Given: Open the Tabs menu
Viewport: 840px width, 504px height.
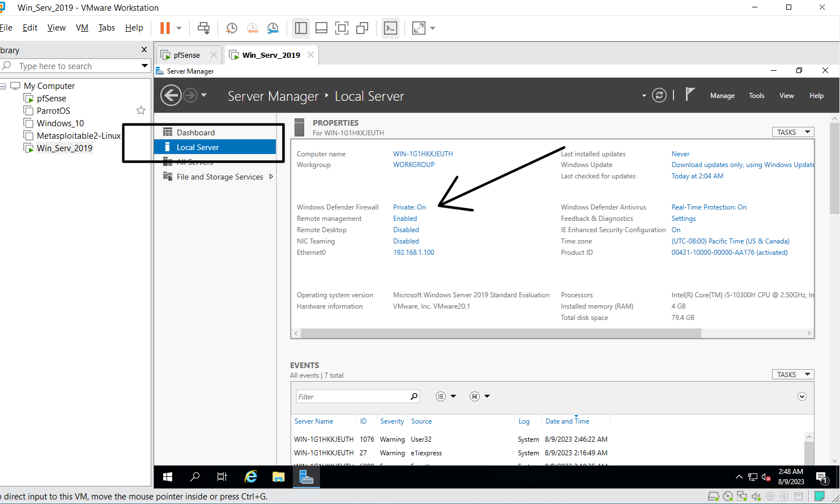Looking at the screenshot, I should point(106,28).
